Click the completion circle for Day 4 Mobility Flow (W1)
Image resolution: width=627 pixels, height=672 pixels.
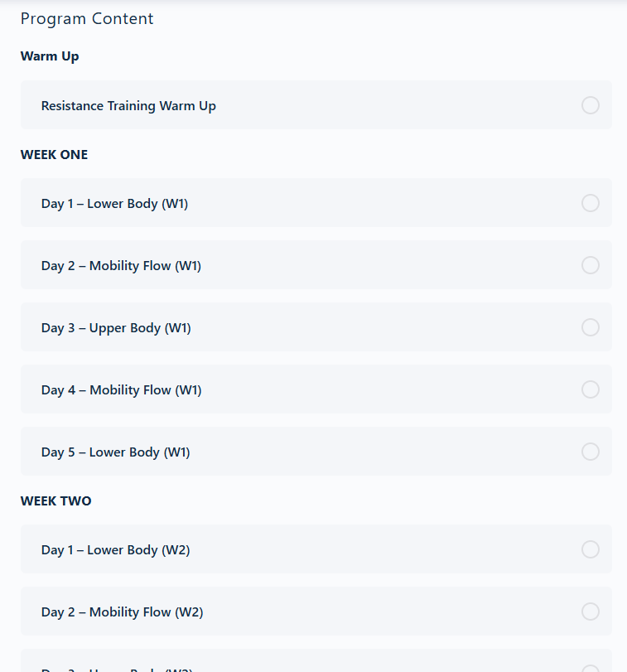tap(591, 389)
